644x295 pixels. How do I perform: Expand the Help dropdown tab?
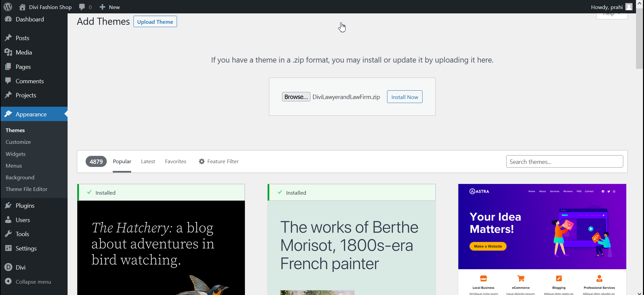pos(612,15)
